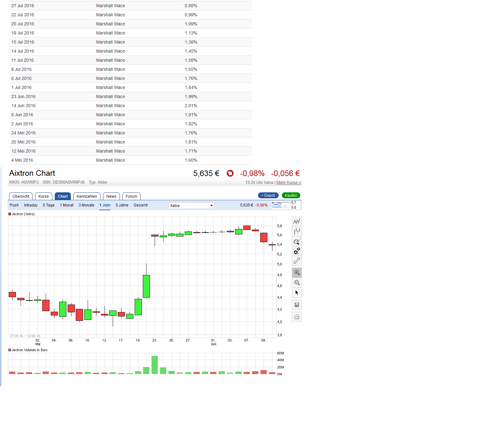Screen dimensions: 501x448
Task: Click the mini intraday chart thumbnail
Action: (x=281, y=205)
